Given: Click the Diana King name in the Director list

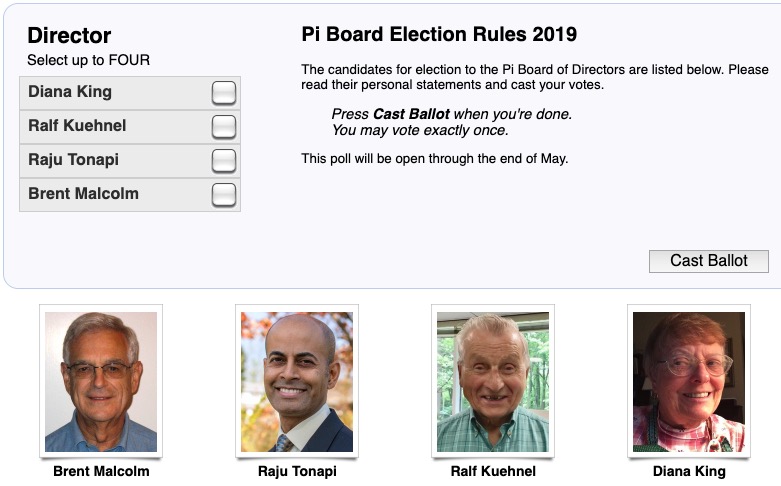Looking at the screenshot, I should click(70, 92).
